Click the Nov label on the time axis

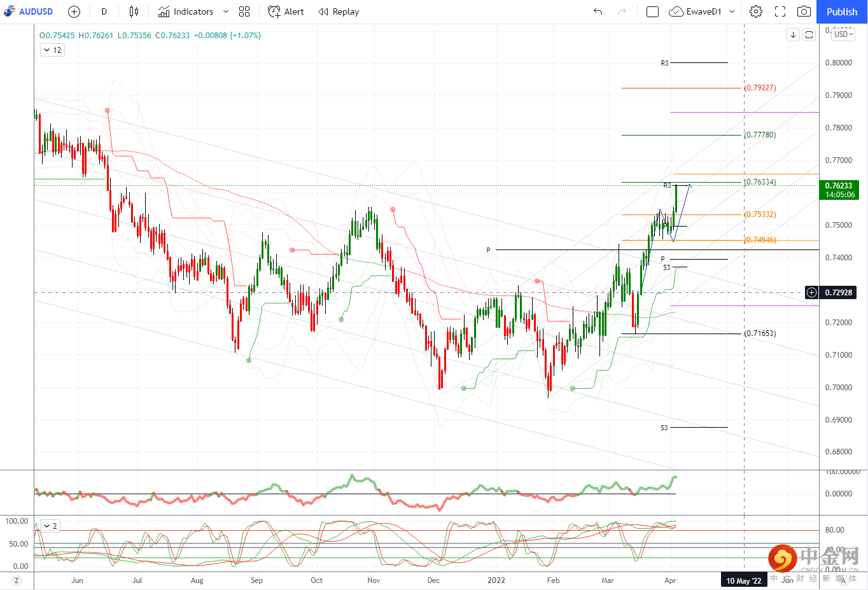click(374, 580)
